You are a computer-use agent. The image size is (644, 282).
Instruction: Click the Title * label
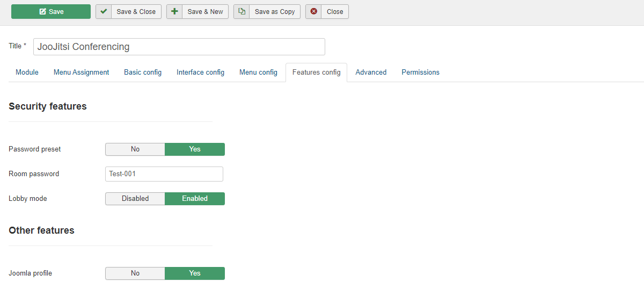pyautogui.click(x=18, y=46)
